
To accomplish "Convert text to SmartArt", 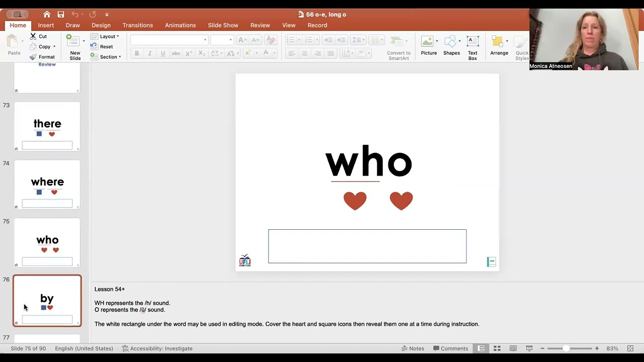I will point(398,48).
